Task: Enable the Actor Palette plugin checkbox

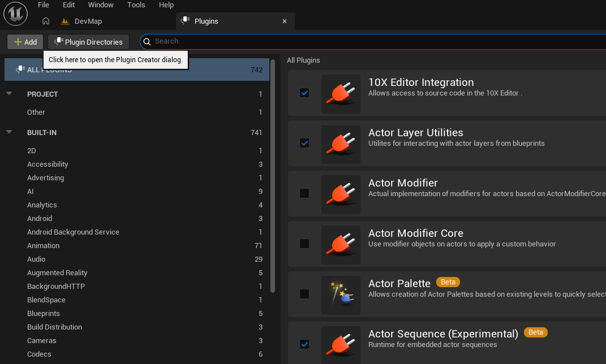Action: (x=304, y=294)
